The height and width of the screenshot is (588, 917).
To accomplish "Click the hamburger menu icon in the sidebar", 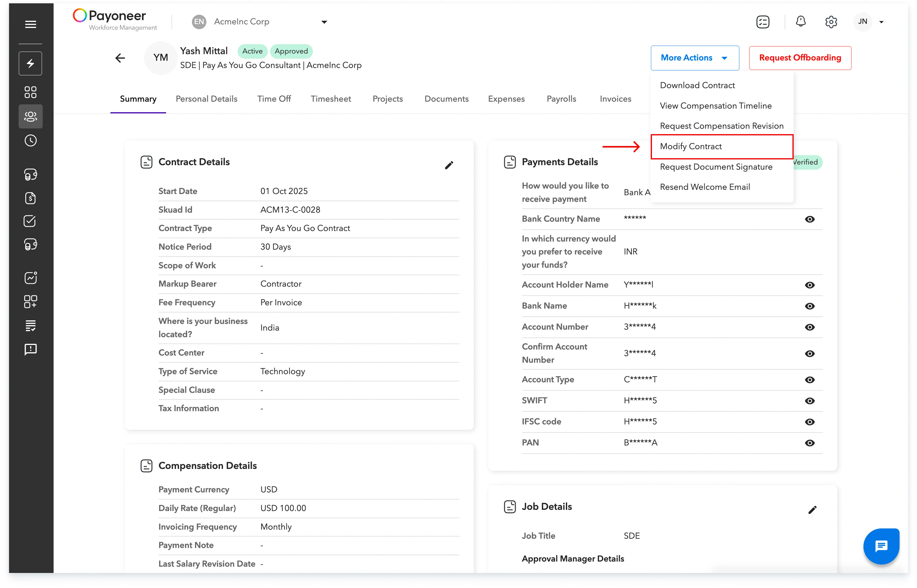I will [x=31, y=24].
